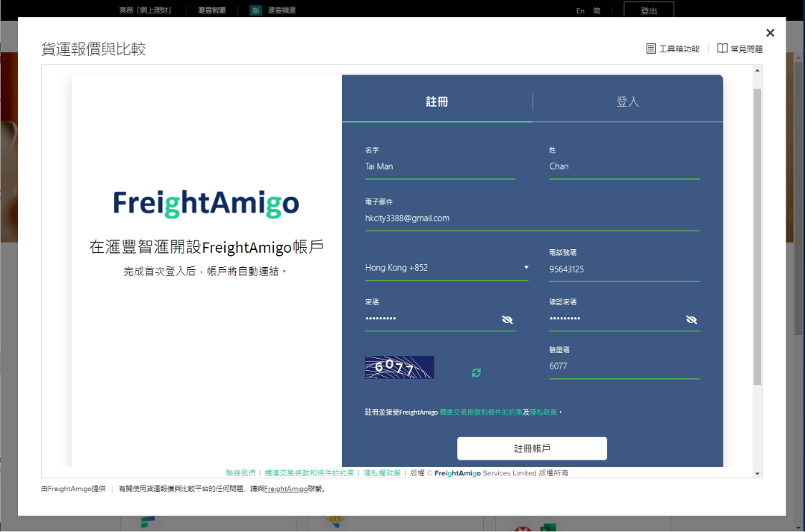Image resolution: width=805 pixels, height=532 pixels.
Task: Click the text 在滙豐智滙開設FreightAmigo帳戶
Action: (x=206, y=247)
